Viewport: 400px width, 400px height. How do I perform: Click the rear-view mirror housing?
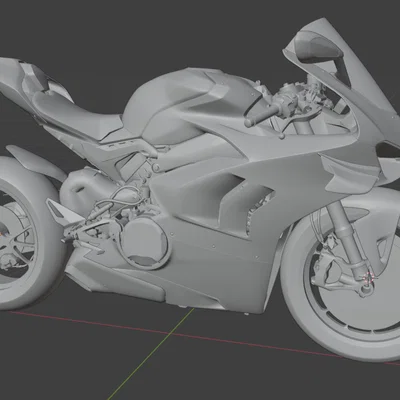click(318, 47)
